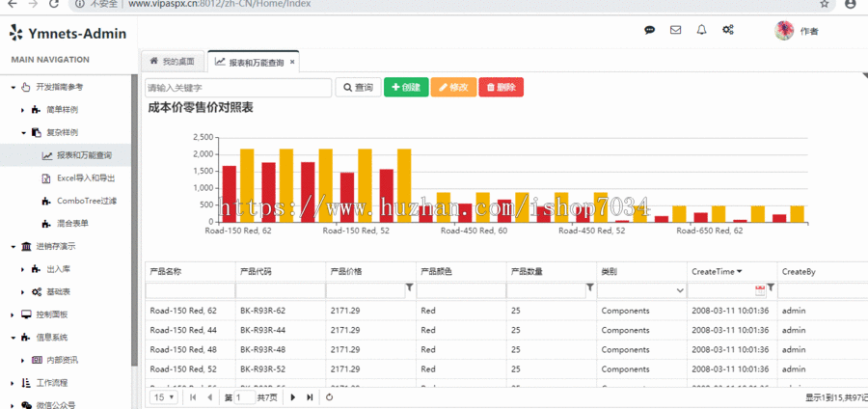Viewport: 868px width, 409px height.
Task: Click the Ymnets-Admin logo
Action: [x=68, y=34]
